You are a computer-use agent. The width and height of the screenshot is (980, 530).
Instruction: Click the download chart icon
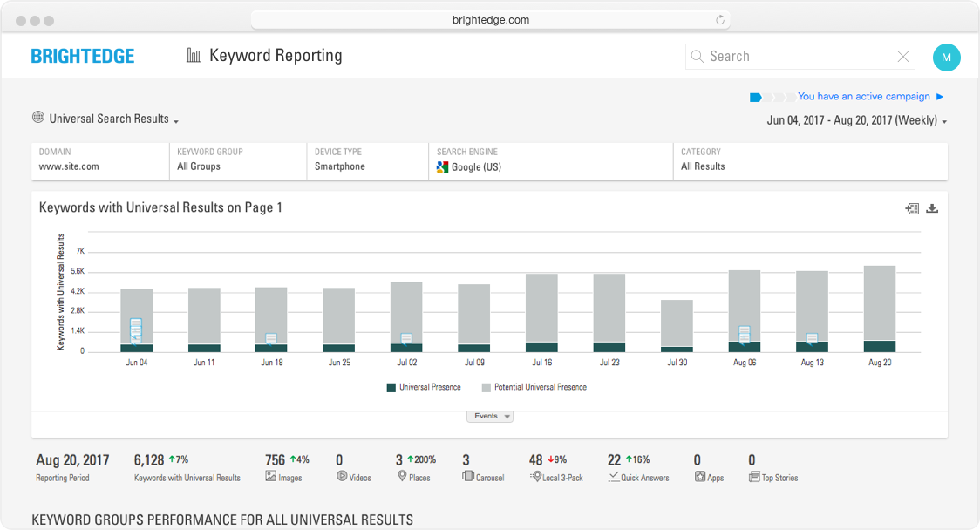pyautogui.click(x=932, y=208)
